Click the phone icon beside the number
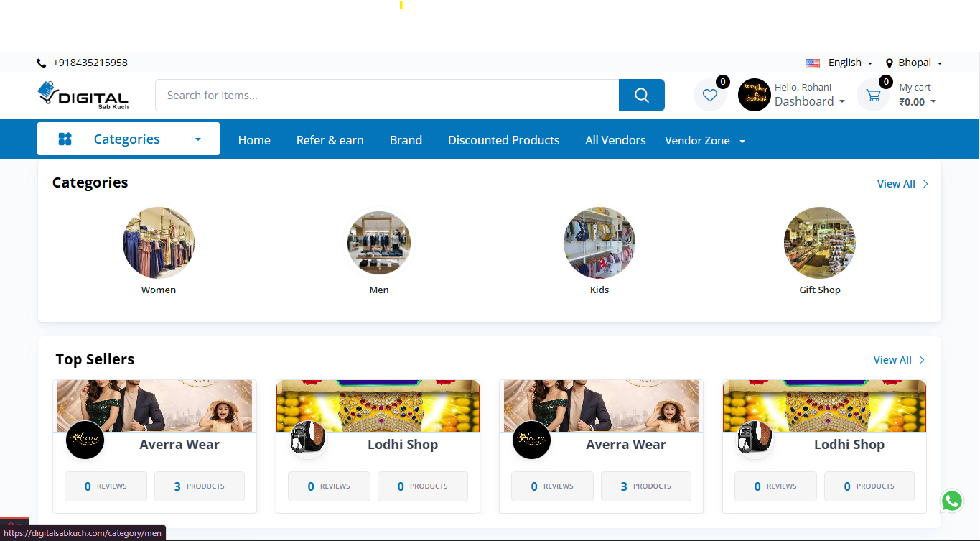This screenshot has width=980, height=541. point(42,63)
